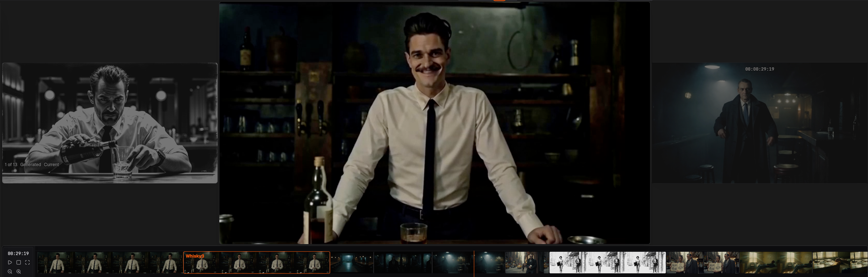Screen dimensions: 868x277
Task: Click the 00:29:19 timecode in timeline controls
Action: [x=18, y=254]
